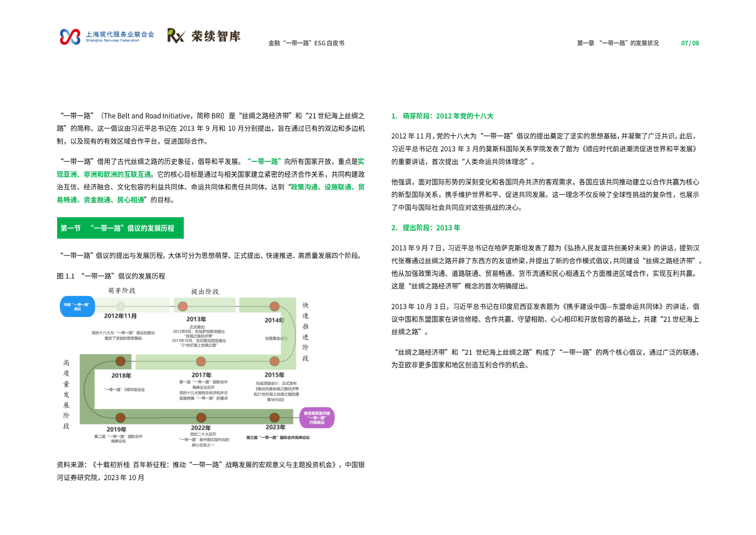Click the 07/08 page number
Image resolution: width=756 pixels, height=535 pixels.
[x=690, y=43]
